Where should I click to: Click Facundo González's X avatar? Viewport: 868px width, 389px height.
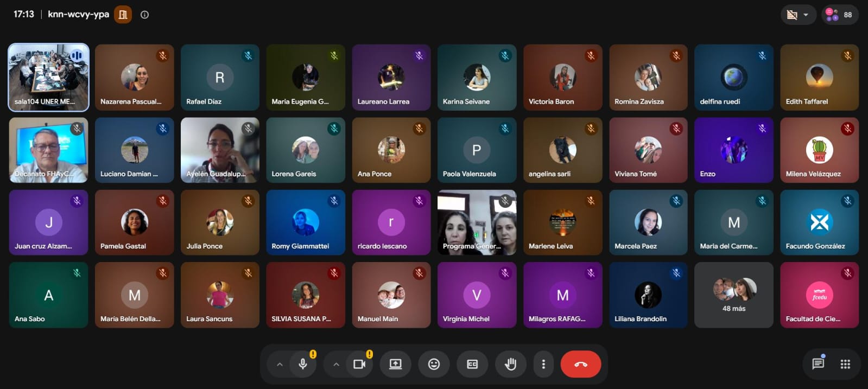tap(819, 222)
